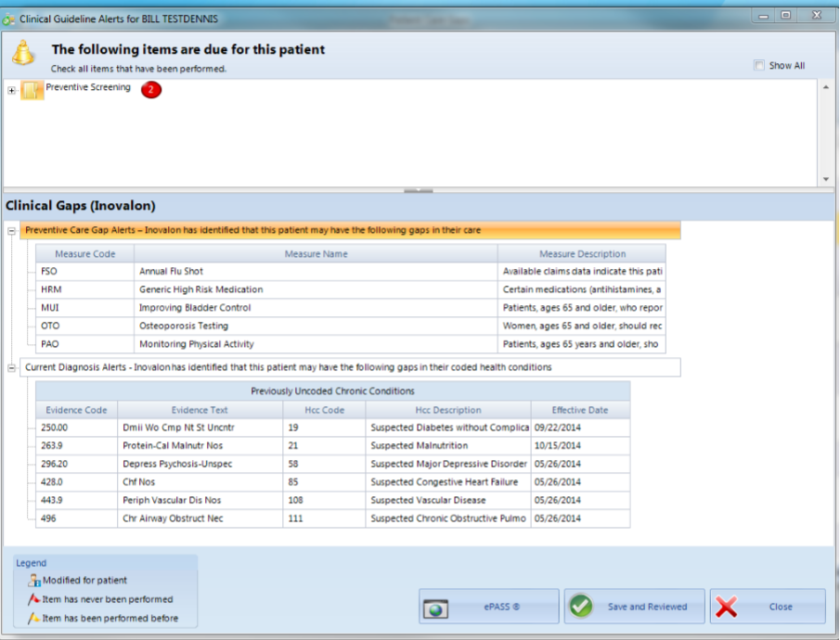Click the red badge showing 2
The image size is (840, 640).
[151, 89]
